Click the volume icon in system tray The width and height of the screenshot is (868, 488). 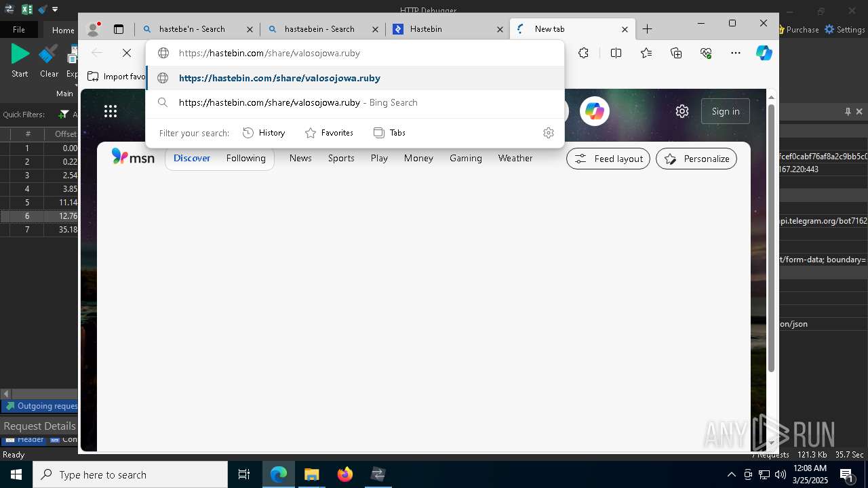[780, 474]
